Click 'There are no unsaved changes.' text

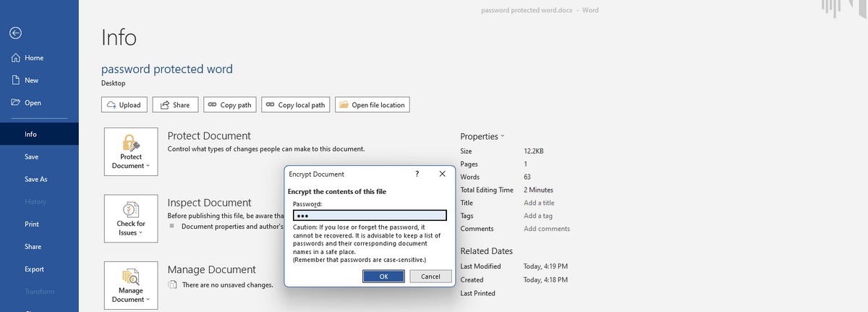[227, 285]
